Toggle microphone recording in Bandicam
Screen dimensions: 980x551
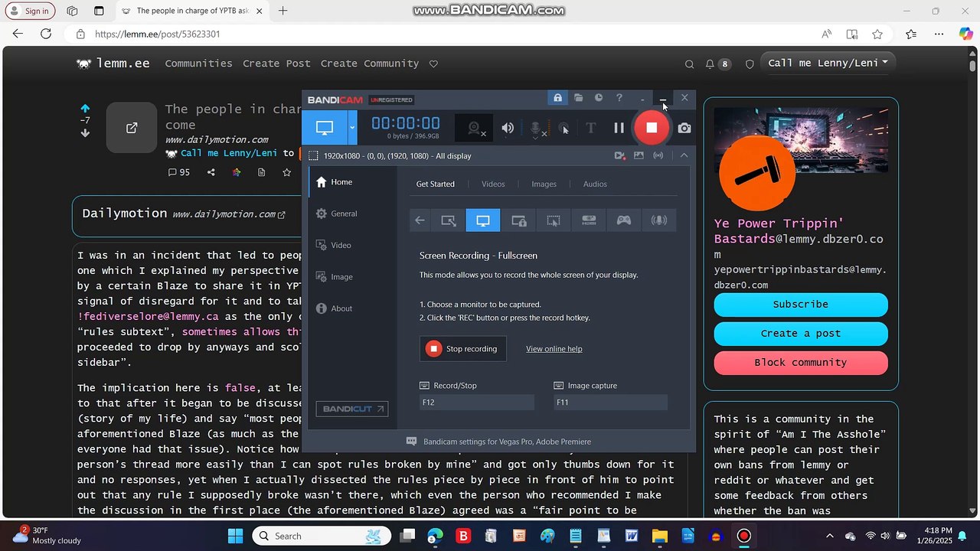537,129
